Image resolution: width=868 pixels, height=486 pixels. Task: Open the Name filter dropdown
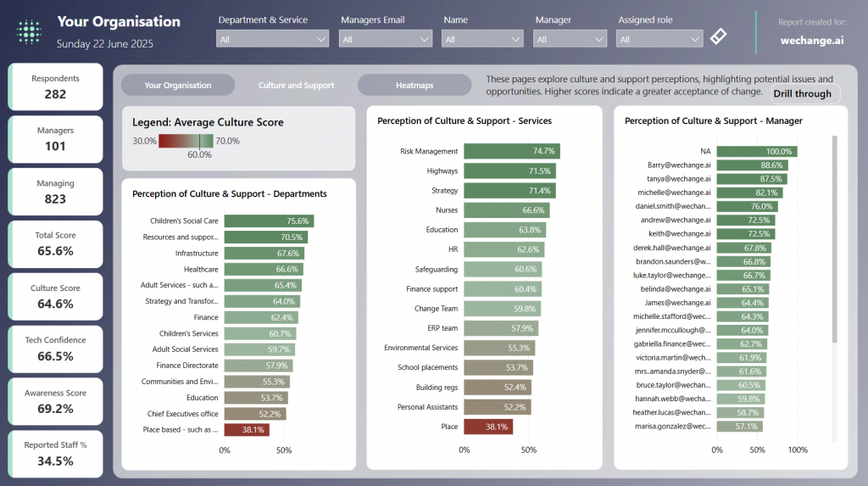(x=482, y=39)
